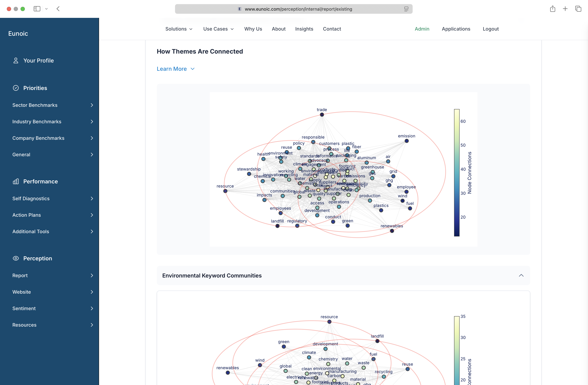Expand the Website sidebar item
This screenshot has height=385, width=588.
tap(53, 292)
